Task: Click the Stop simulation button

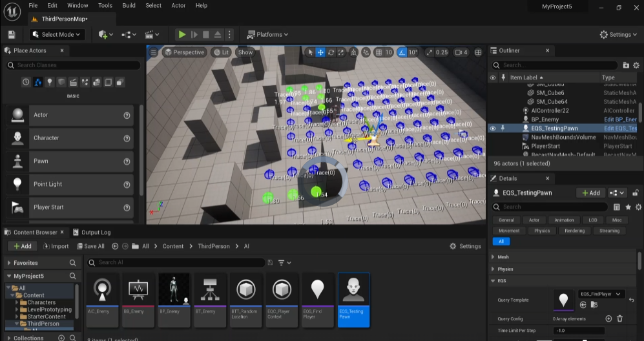Action: [x=206, y=34]
